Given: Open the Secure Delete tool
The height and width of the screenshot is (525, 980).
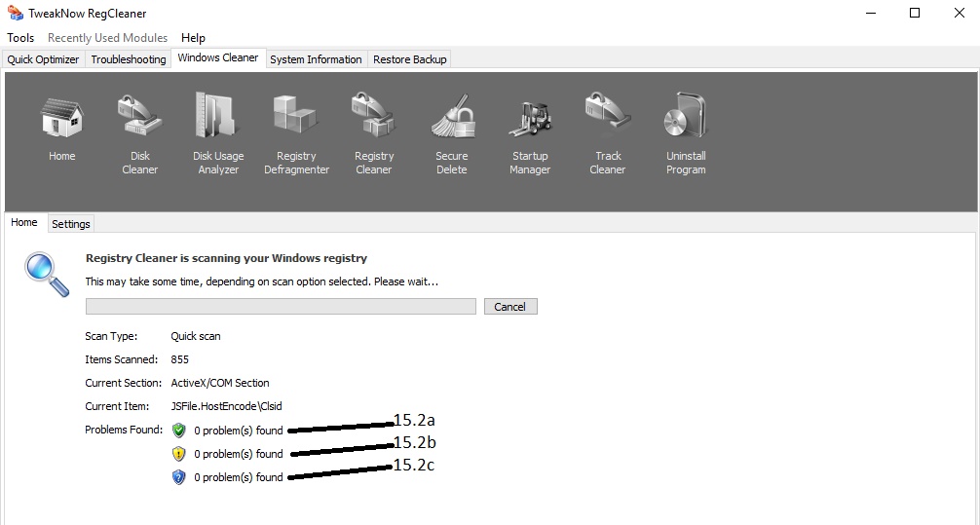Looking at the screenshot, I should pyautogui.click(x=452, y=116).
